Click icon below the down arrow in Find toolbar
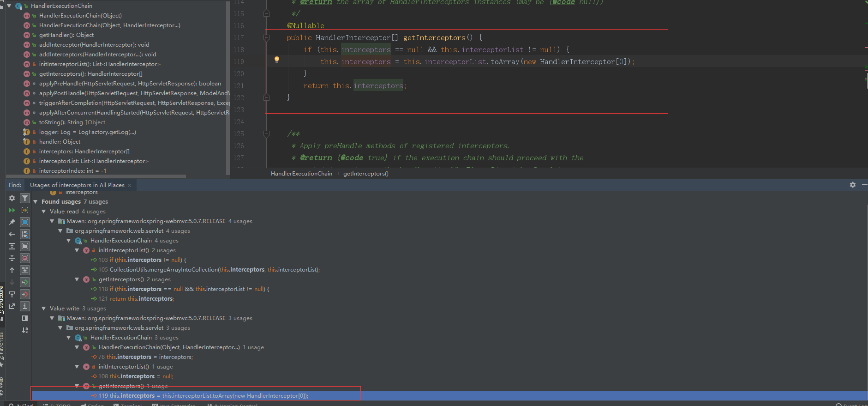 12,294
